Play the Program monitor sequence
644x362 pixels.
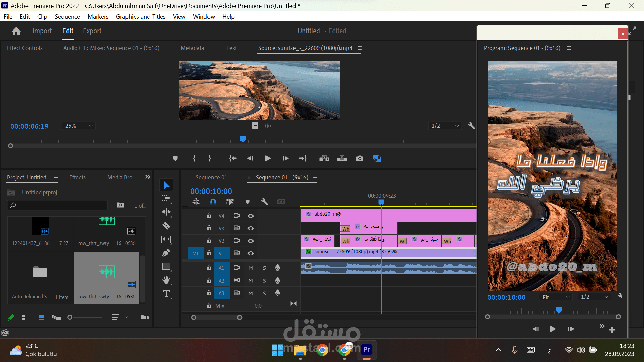(553, 329)
